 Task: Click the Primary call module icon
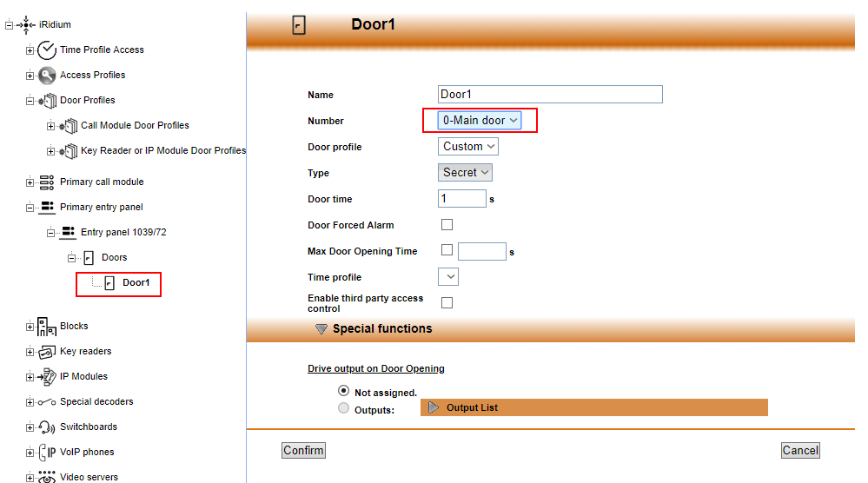[x=47, y=182]
